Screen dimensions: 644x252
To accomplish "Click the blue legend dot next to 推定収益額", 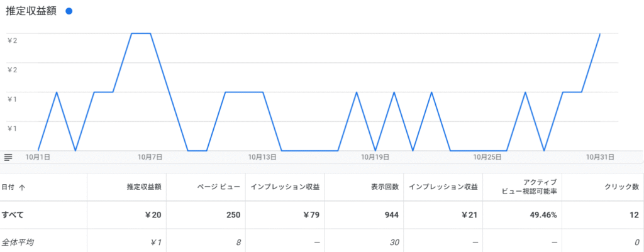I will point(69,11).
